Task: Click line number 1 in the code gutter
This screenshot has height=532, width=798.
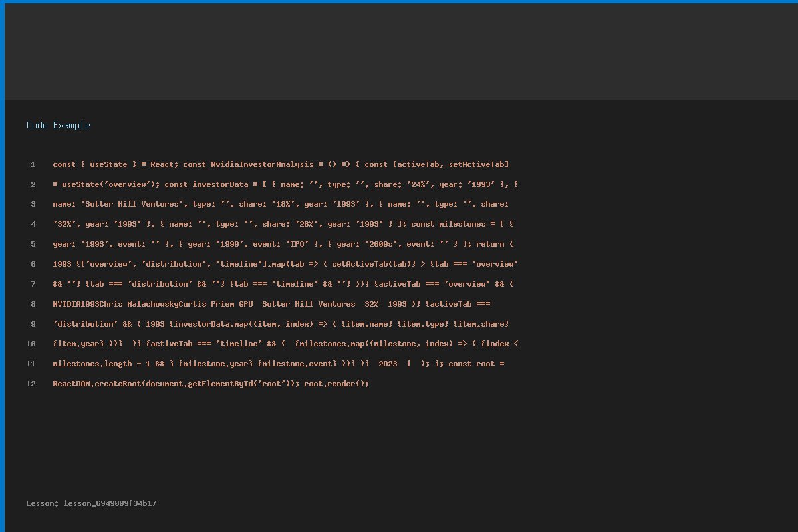Action: pyautogui.click(x=33, y=164)
